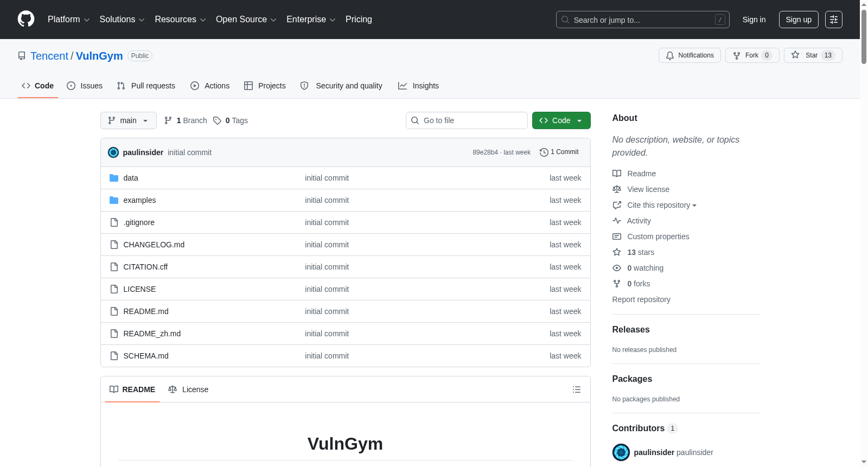The height and width of the screenshot is (467, 868).
Task: Open the README outline list icon
Action: click(x=577, y=389)
